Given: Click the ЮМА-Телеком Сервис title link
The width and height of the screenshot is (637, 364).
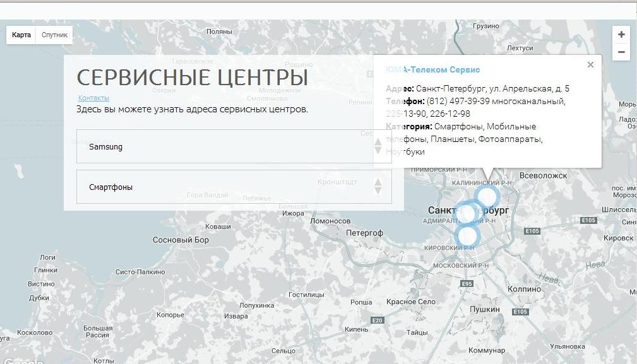Looking at the screenshot, I should click(x=433, y=70).
